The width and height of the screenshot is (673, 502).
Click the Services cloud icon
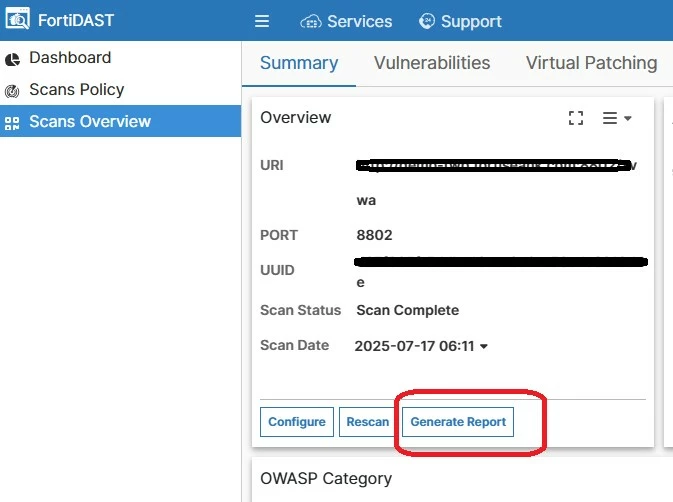(311, 21)
